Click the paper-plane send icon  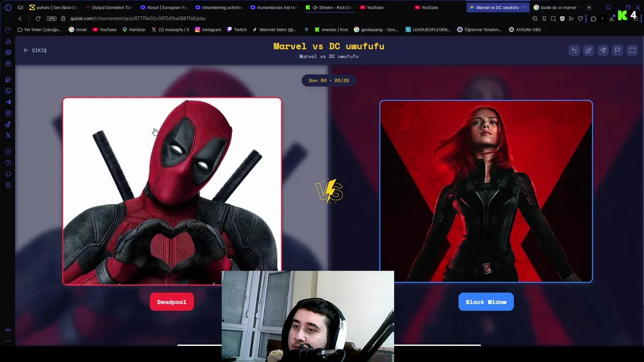[603, 50]
